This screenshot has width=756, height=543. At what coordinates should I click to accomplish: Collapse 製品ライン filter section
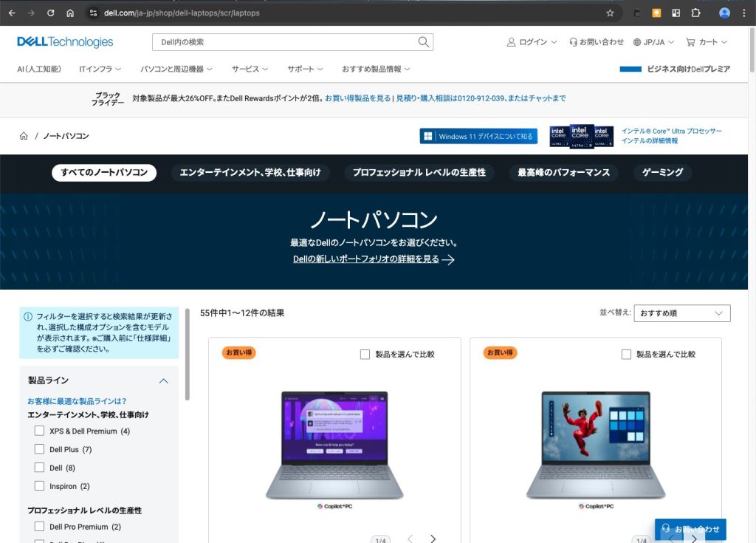(163, 380)
